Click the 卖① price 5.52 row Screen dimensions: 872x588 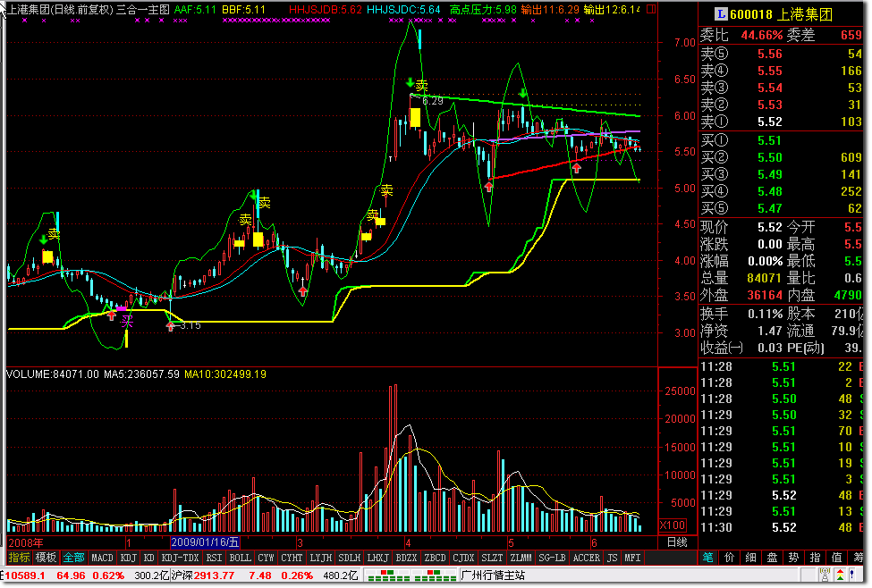tap(781, 122)
